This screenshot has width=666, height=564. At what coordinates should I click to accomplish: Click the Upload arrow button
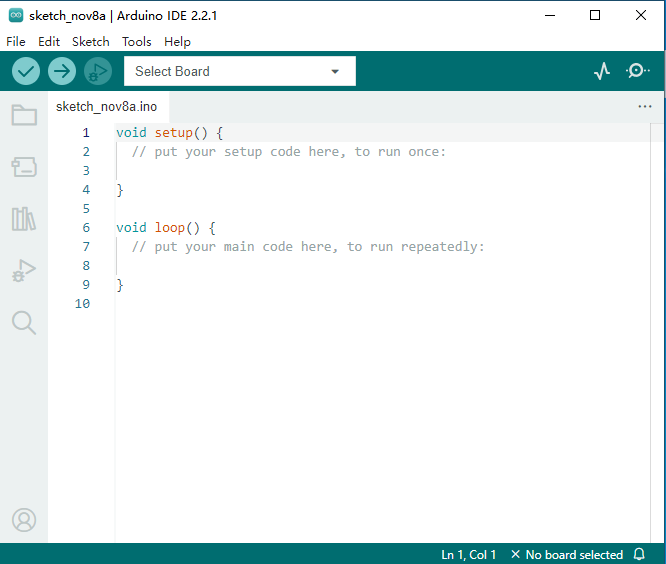(62, 71)
